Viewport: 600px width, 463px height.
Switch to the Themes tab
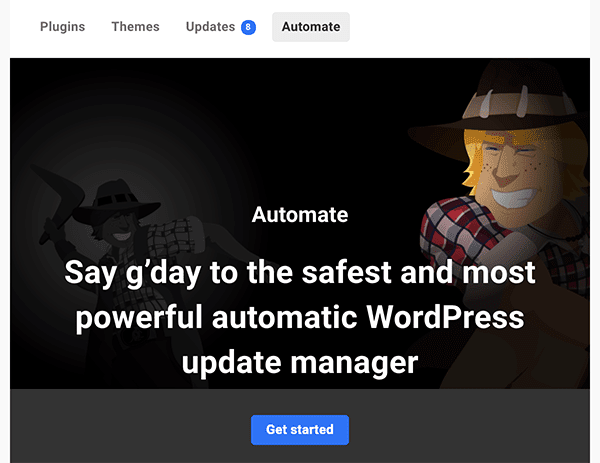pyautogui.click(x=135, y=27)
